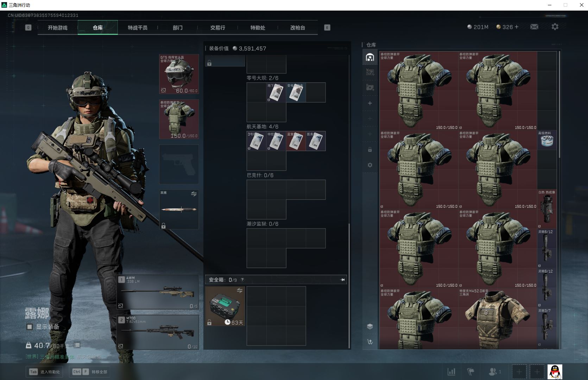Click the Ctrl F 转移全部 button
The width and height of the screenshot is (588, 380).
[90, 372]
